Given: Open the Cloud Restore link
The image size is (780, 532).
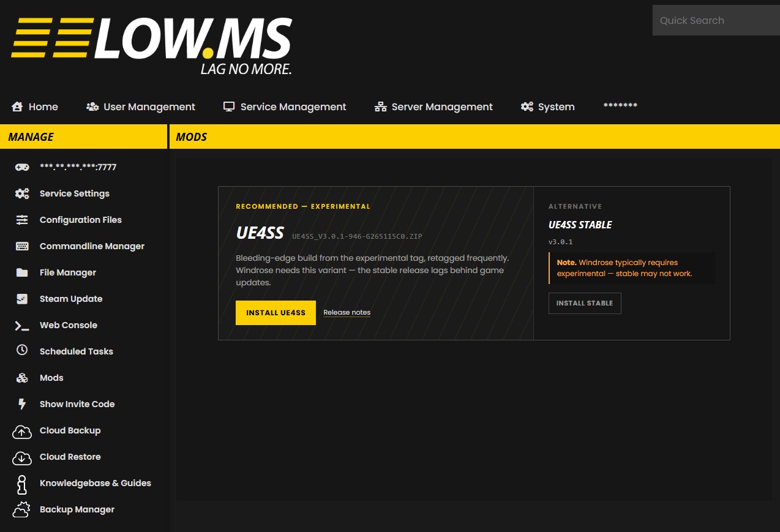Looking at the screenshot, I should point(70,457).
